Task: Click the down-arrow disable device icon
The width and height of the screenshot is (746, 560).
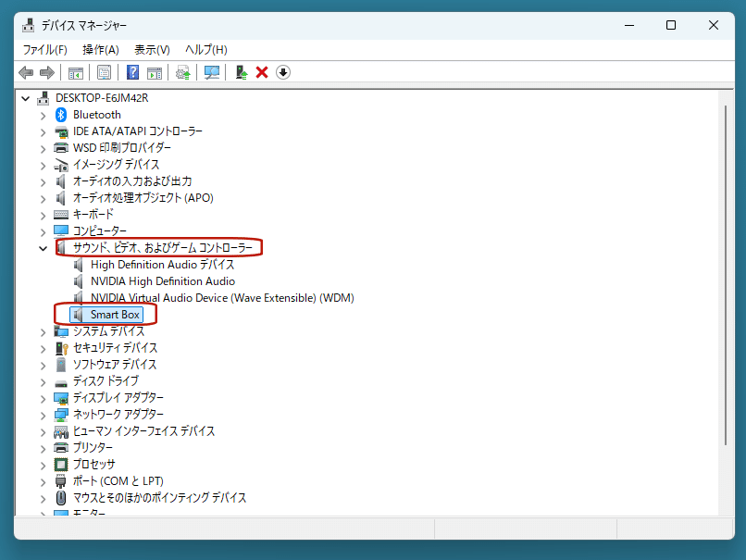Action: point(283,72)
